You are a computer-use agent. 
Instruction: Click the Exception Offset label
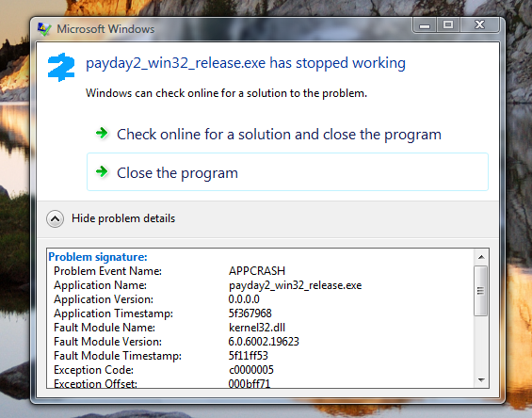pyautogui.click(x=95, y=383)
